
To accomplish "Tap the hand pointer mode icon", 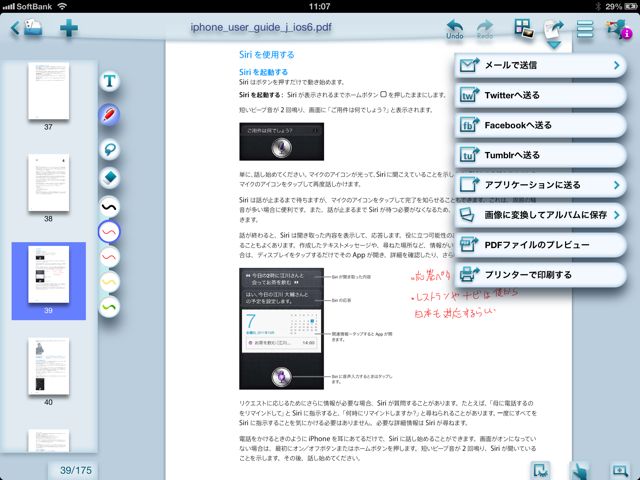I will point(580,471).
